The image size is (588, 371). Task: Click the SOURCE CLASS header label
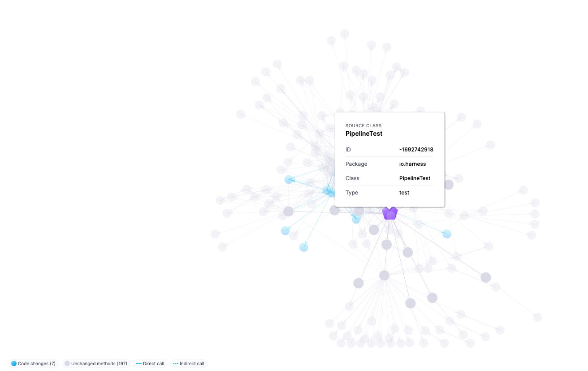coord(363,125)
